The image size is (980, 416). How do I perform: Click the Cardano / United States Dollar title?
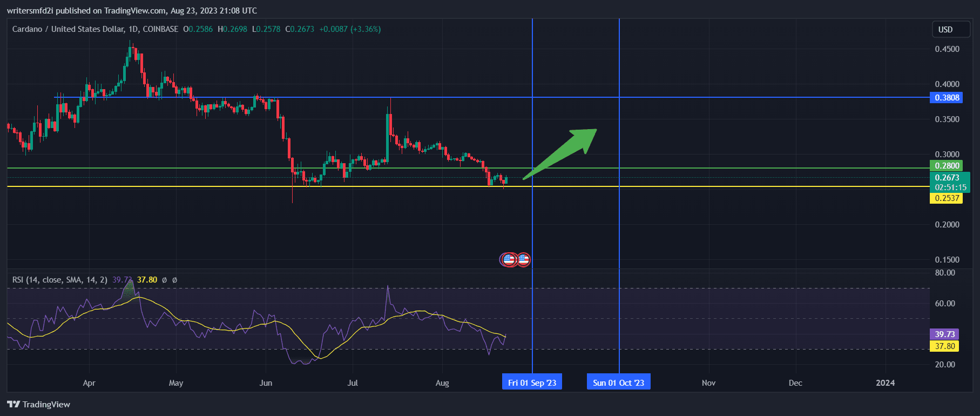click(95, 29)
